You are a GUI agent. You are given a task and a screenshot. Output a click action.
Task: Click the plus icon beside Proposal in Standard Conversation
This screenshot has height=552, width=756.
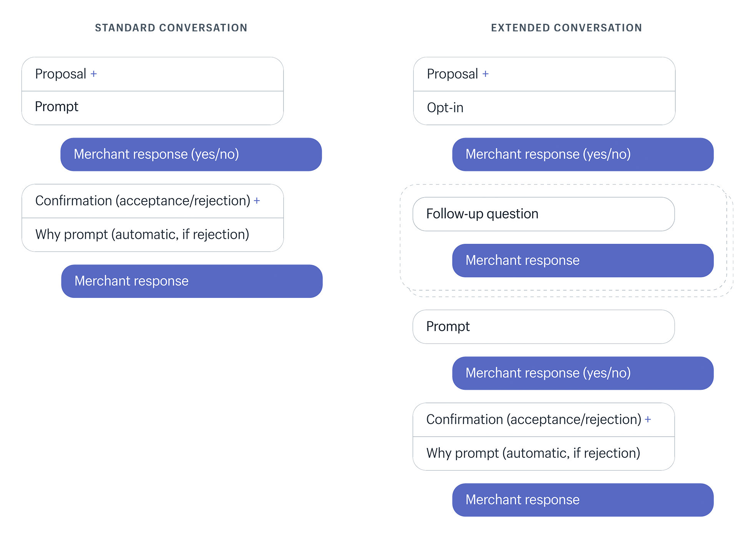point(94,74)
